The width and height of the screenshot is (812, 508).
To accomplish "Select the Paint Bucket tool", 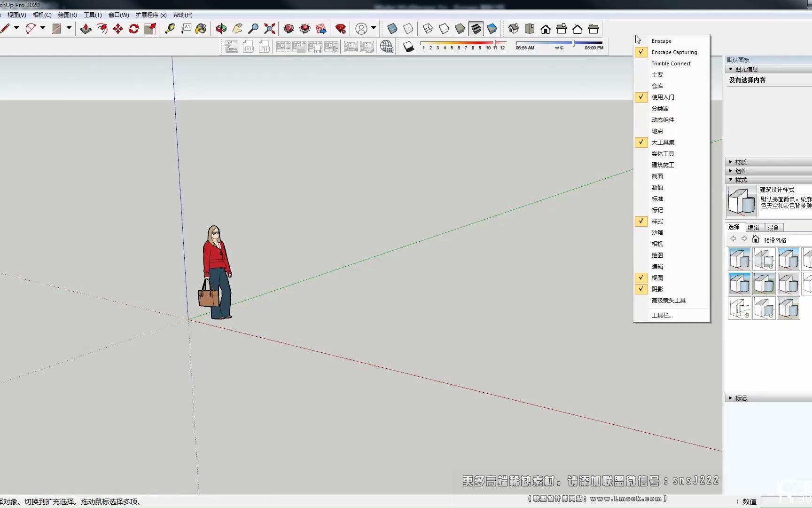I will (201, 29).
